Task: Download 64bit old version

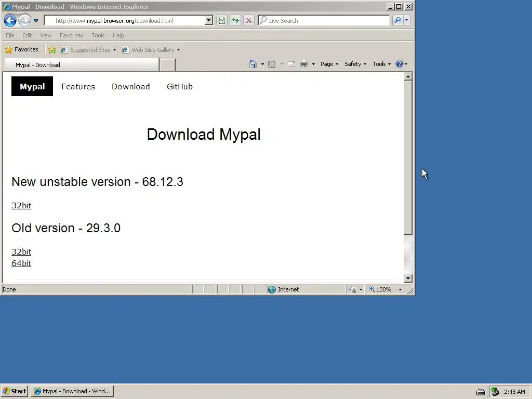Action: 21,263
